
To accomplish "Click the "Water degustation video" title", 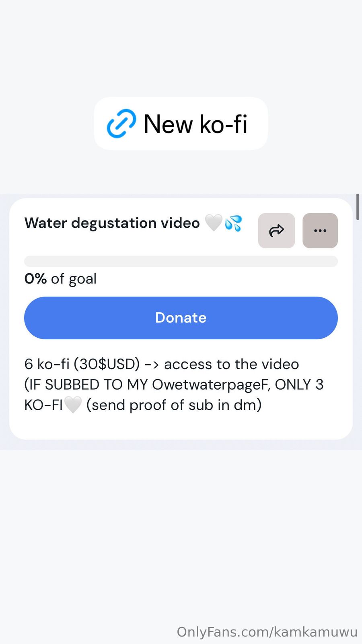I will pos(112,223).
